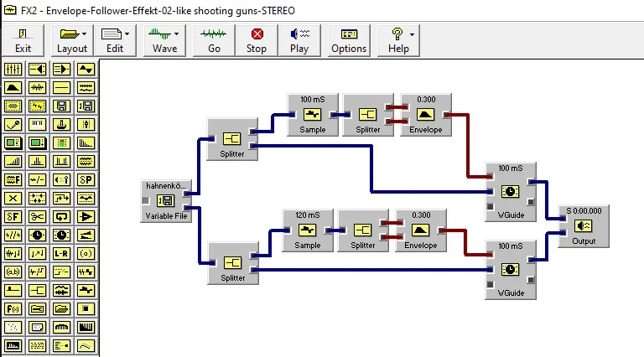The height and width of the screenshot is (357, 644).
Task: Select the Variable File node on canvas
Action: 166,201
